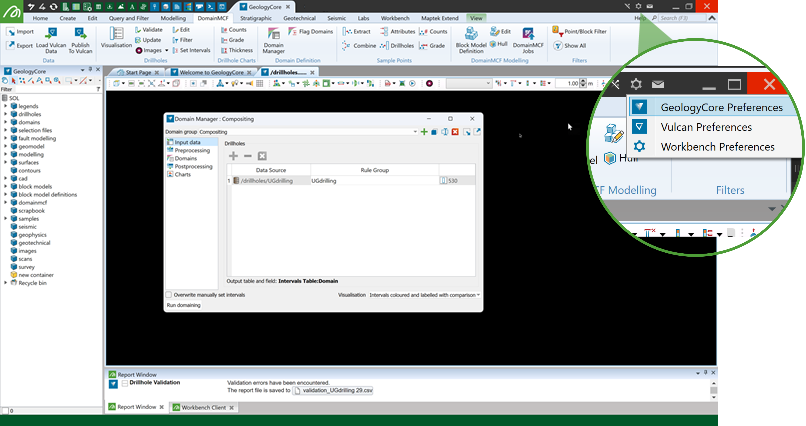Image resolution: width=806 pixels, height=426 pixels.
Task: Remove data source with minus icon
Action: click(x=248, y=156)
